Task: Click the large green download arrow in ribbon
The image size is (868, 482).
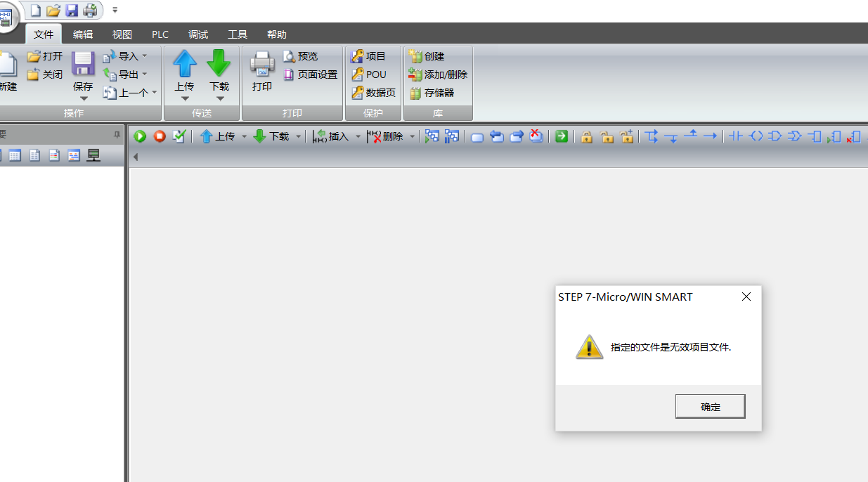Action: coord(219,64)
